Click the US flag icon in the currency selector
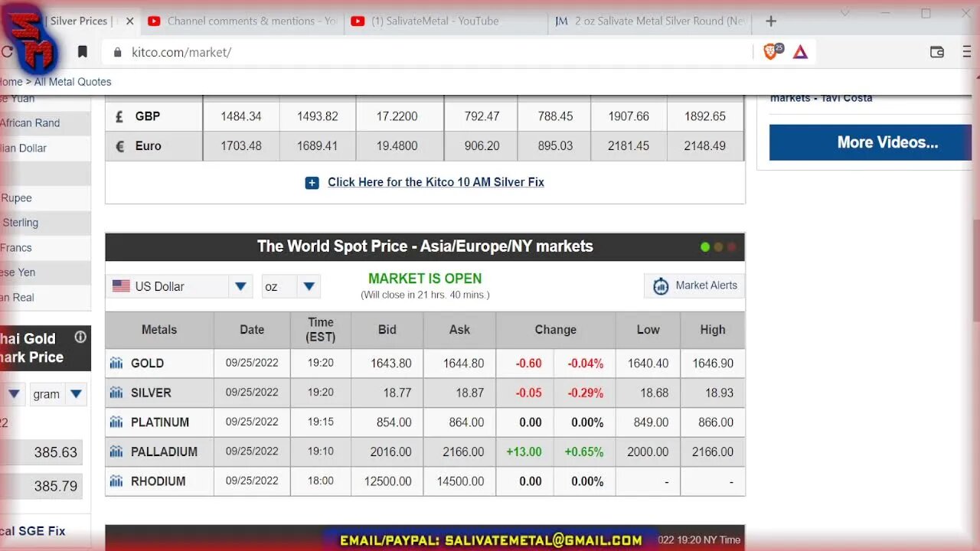 121,286
